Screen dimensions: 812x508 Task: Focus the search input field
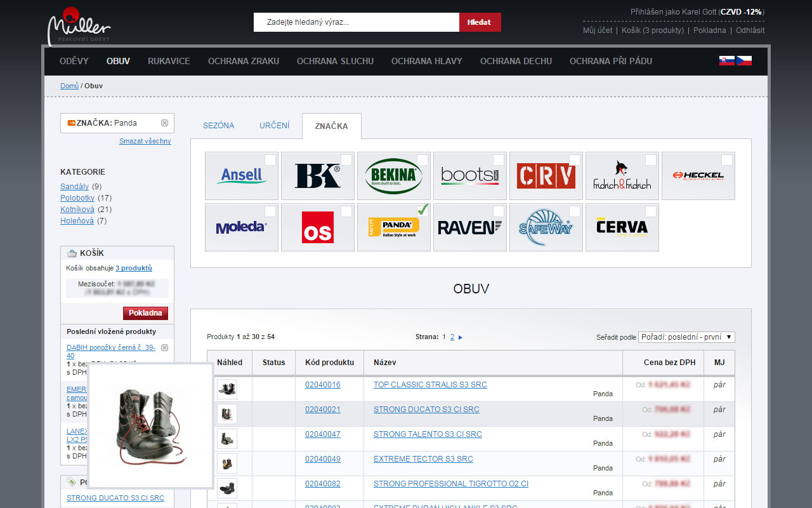click(357, 22)
